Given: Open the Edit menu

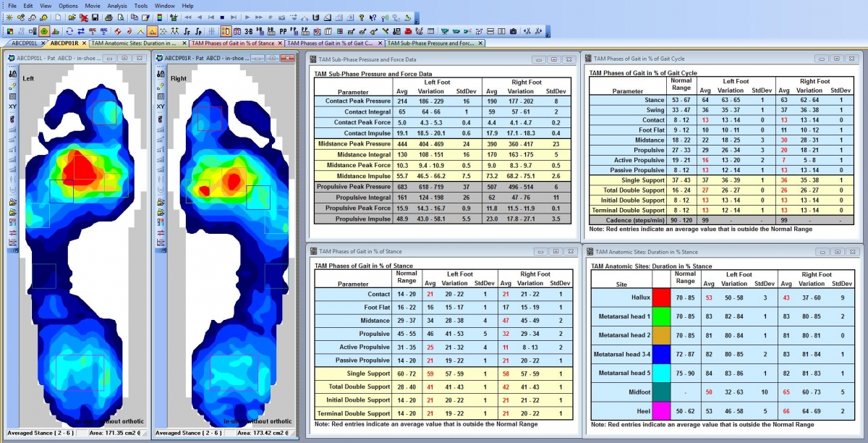Looking at the screenshot, I should (28, 6).
